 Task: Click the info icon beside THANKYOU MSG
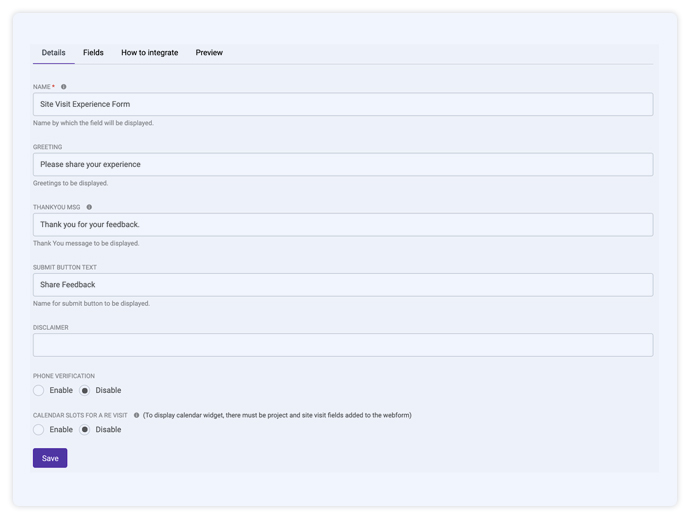(89, 207)
